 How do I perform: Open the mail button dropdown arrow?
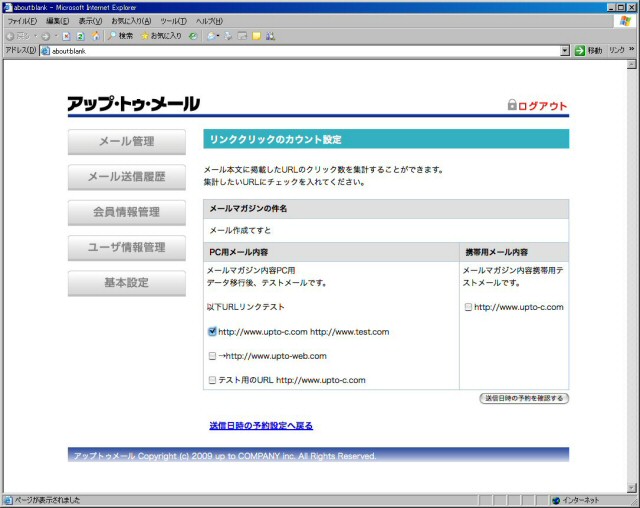[218, 36]
